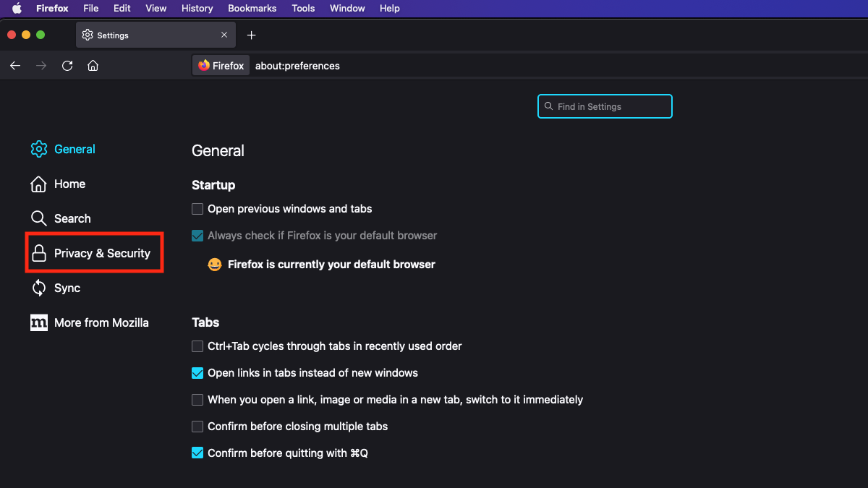Click the back arrow navigation icon
Image resolution: width=868 pixels, height=488 pixels.
(15, 66)
